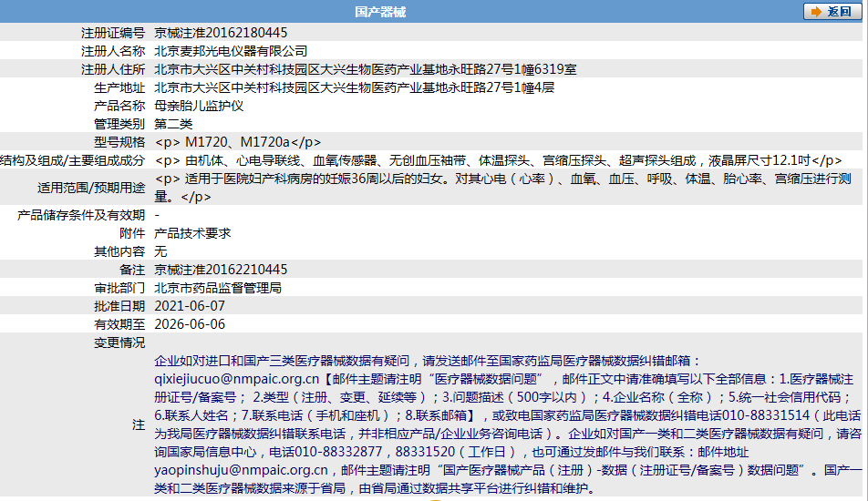The width and height of the screenshot is (868, 501).
Task: Select email qixiejiucuo@nmpaic.org.cn in note
Action: [x=237, y=379]
